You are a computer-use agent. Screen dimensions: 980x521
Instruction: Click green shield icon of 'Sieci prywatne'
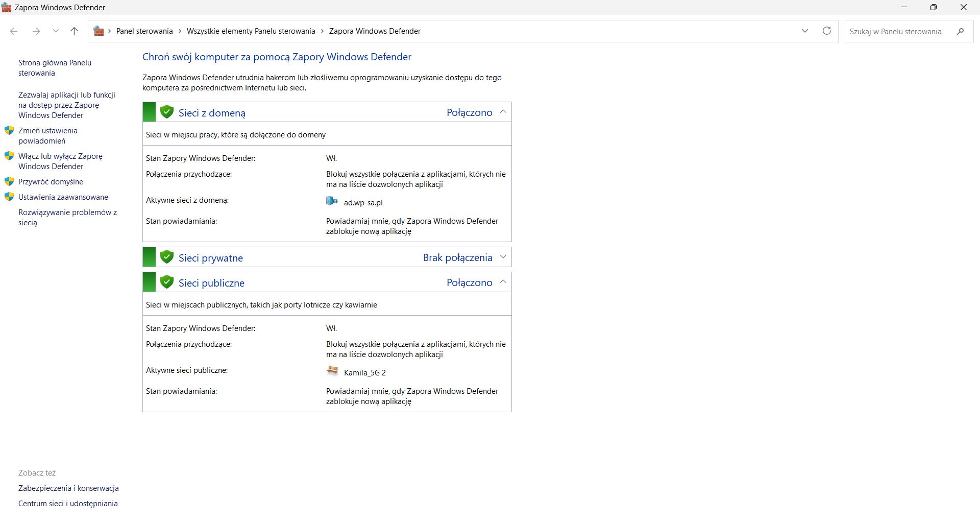tap(166, 257)
